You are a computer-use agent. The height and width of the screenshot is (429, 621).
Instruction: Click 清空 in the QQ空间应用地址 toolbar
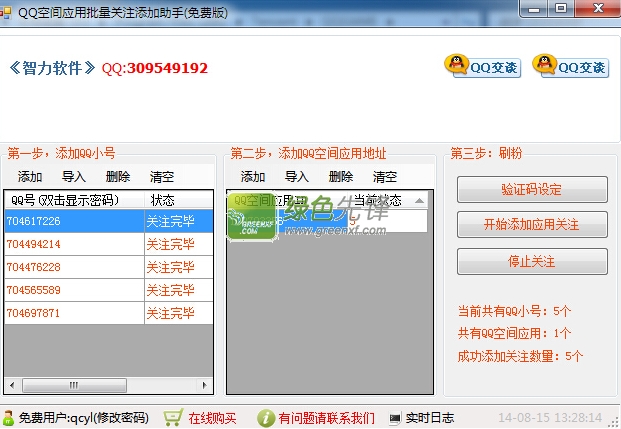click(385, 176)
